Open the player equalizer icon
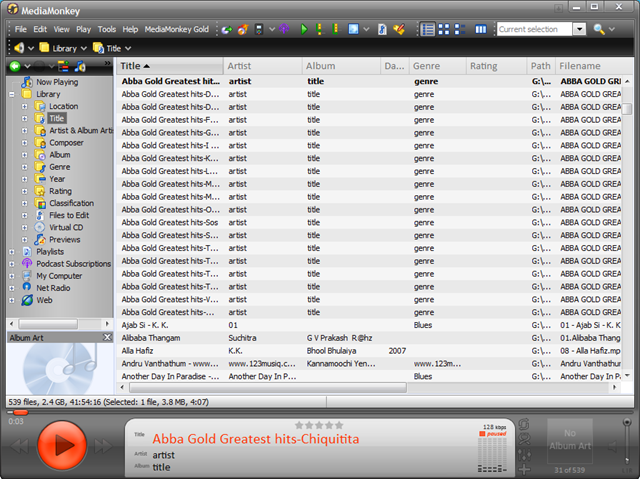Image resolution: width=640 pixels, height=479 pixels. pos(524,454)
